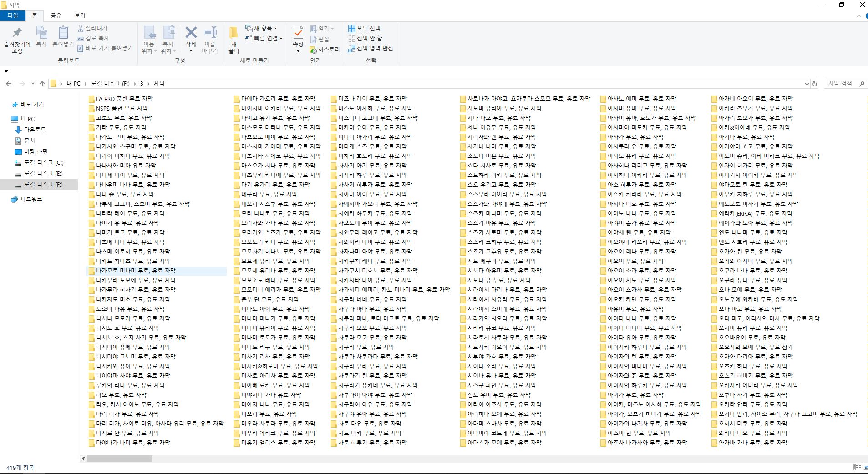Switch to the 보기 (View) tab

80,15
